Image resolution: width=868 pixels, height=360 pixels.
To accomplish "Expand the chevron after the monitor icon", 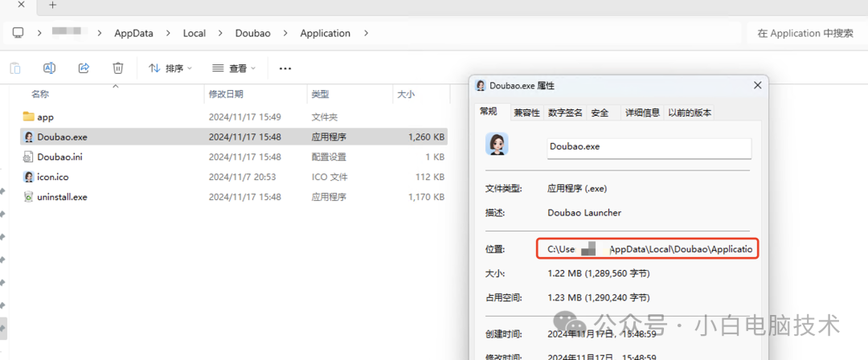I will pyautogui.click(x=39, y=33).
